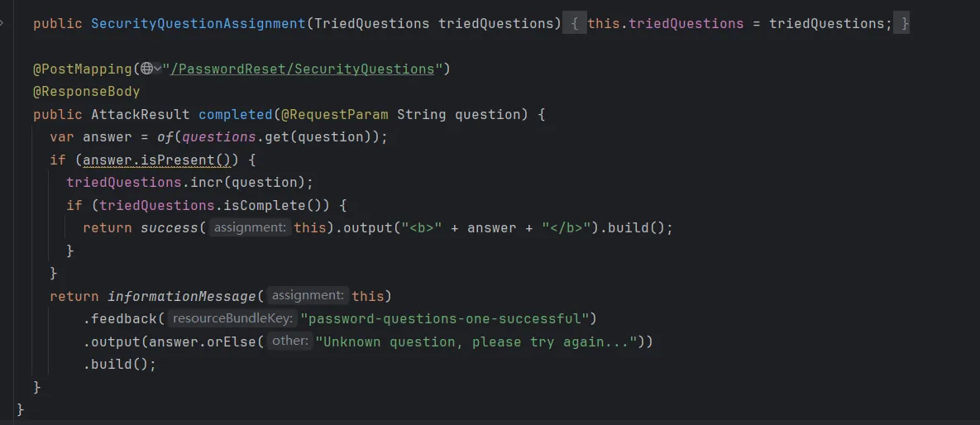The width and height of the screenshot is (980, 425).
Task: Click the globe icon in PostMapping annotation
Action: [146, 69]
